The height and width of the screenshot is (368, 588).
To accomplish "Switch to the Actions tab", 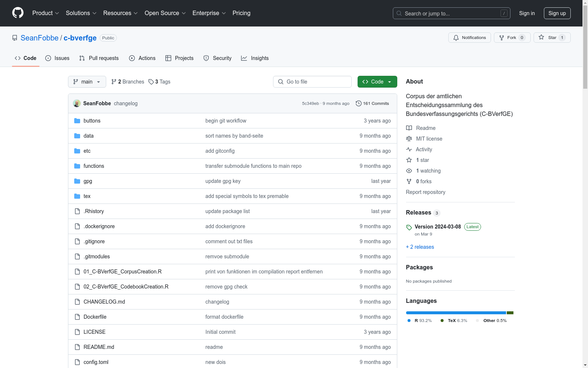I will pos(142,58).
